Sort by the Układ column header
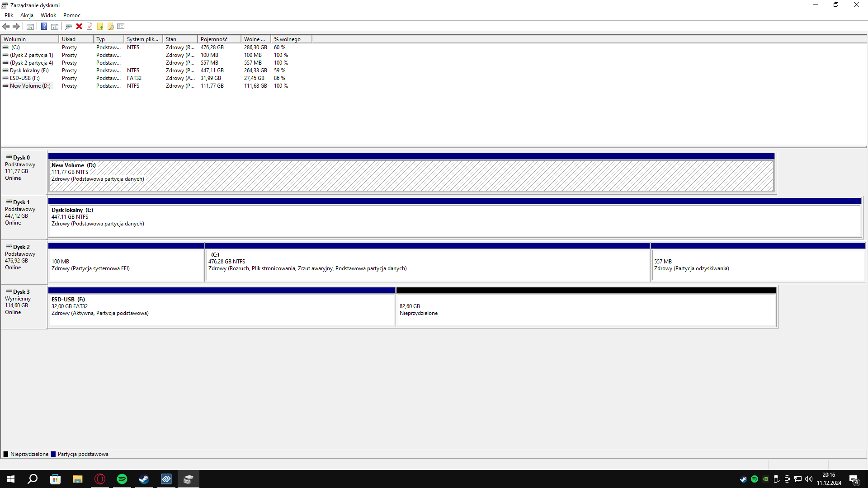This screenshot has width=868, height=488. [76, 39]
